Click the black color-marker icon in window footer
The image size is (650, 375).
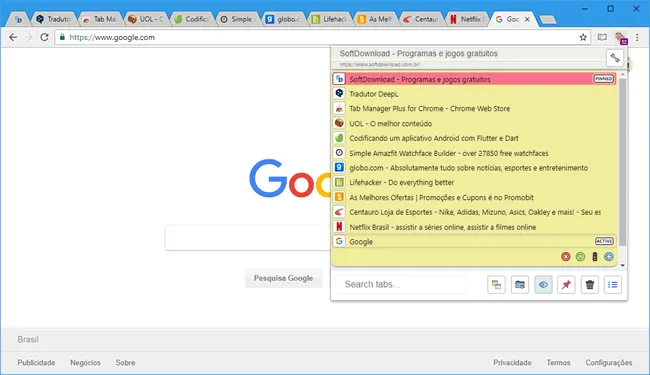[x=594, y=256]
